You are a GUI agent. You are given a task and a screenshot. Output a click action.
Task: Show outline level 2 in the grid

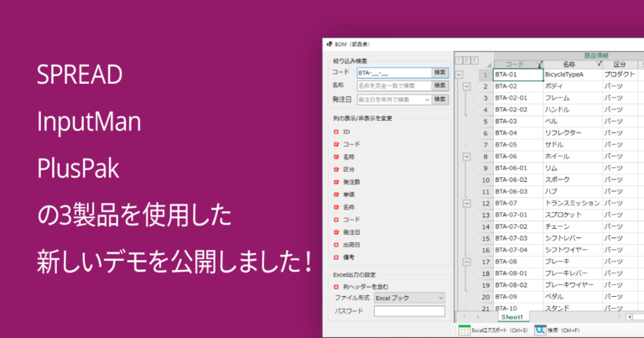[x=466, y=60]
